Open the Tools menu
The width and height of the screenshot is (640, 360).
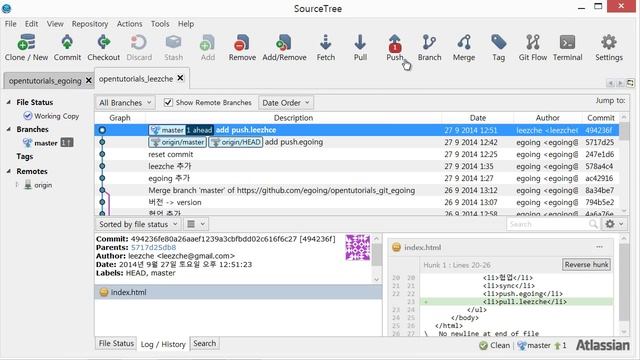[160, 24]
